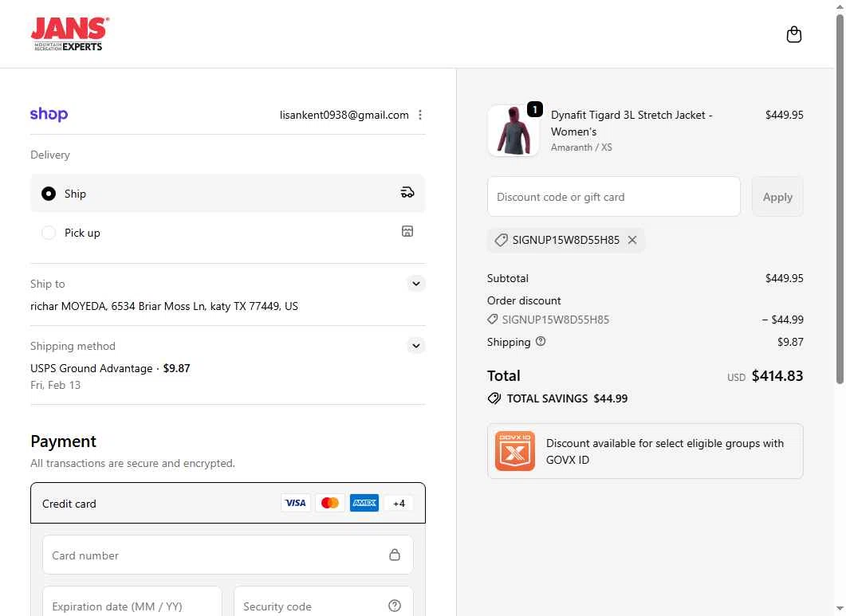Remove the SIGNUP15W8D55H85 discount code

pos(632,240)
